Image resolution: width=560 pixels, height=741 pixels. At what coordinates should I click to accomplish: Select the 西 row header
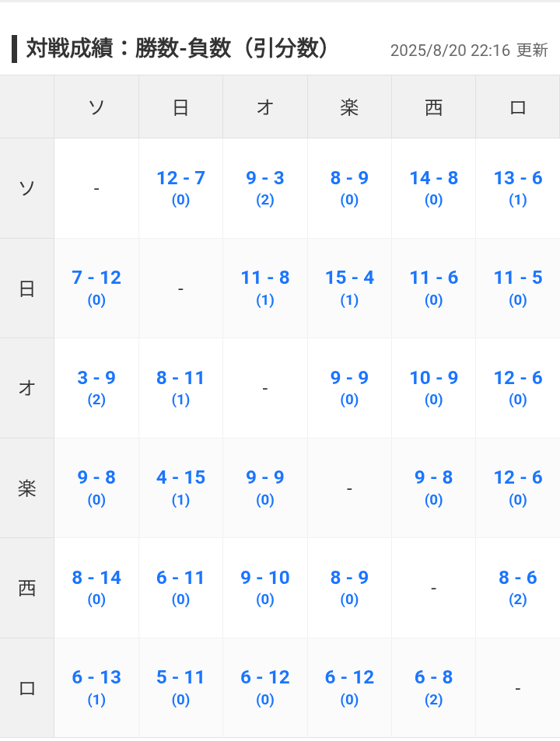point(27,588)
